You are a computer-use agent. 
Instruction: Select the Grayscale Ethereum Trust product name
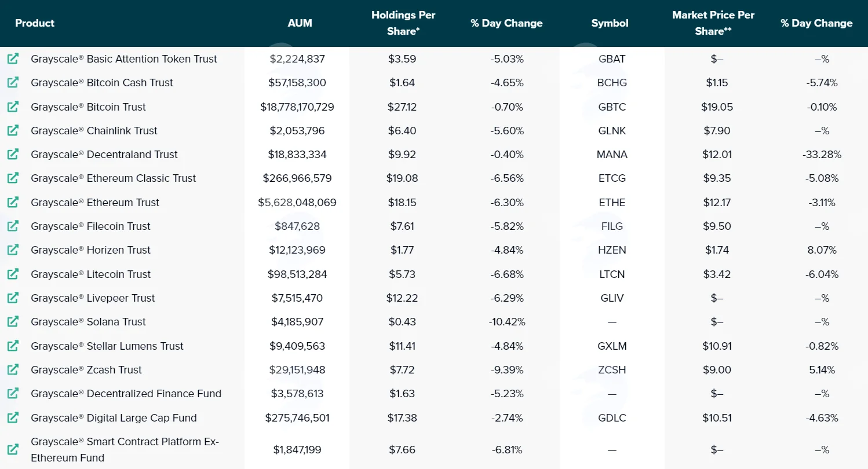click(95, 202)
